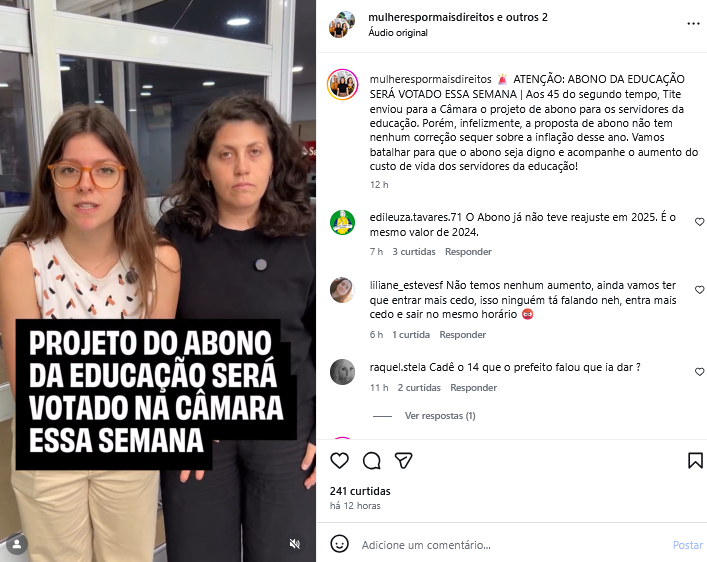View the 241 curtidas likes list
Screen dimensions: 707x562
360,491
